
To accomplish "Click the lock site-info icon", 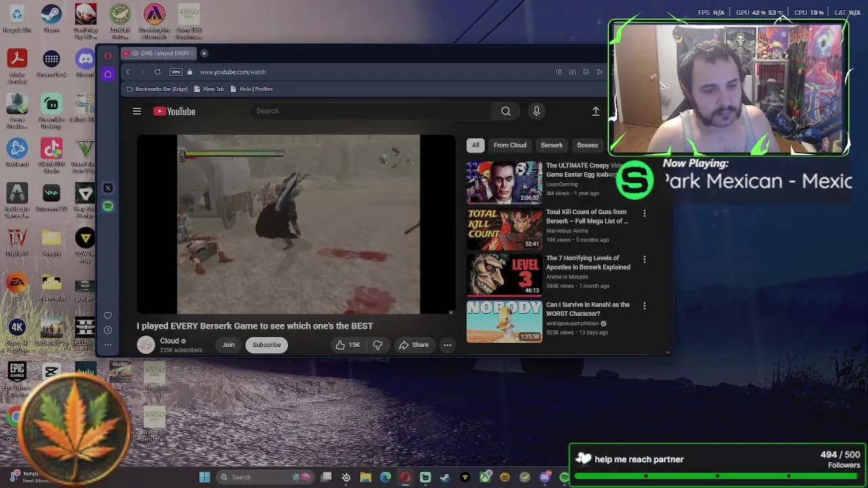I will point(190,72).
